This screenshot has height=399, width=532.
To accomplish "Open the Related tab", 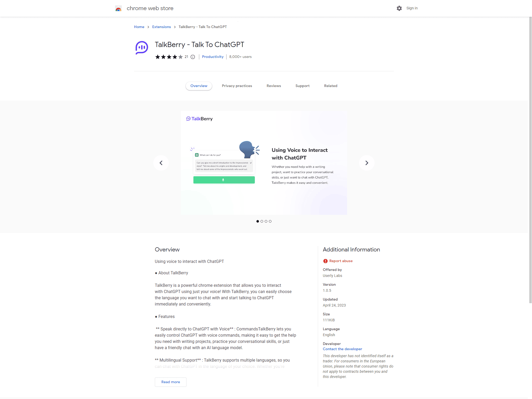I will pyautogui.click(x=331, y=86).
